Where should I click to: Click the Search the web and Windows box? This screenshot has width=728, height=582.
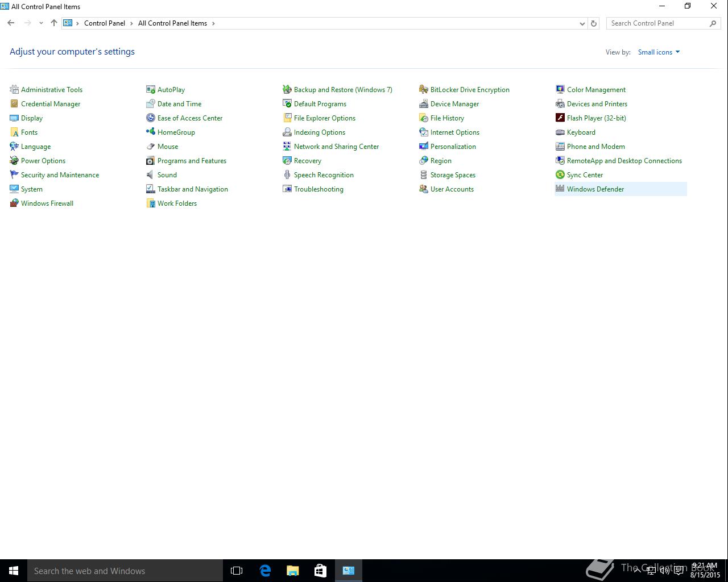click(x=125, y=571)
